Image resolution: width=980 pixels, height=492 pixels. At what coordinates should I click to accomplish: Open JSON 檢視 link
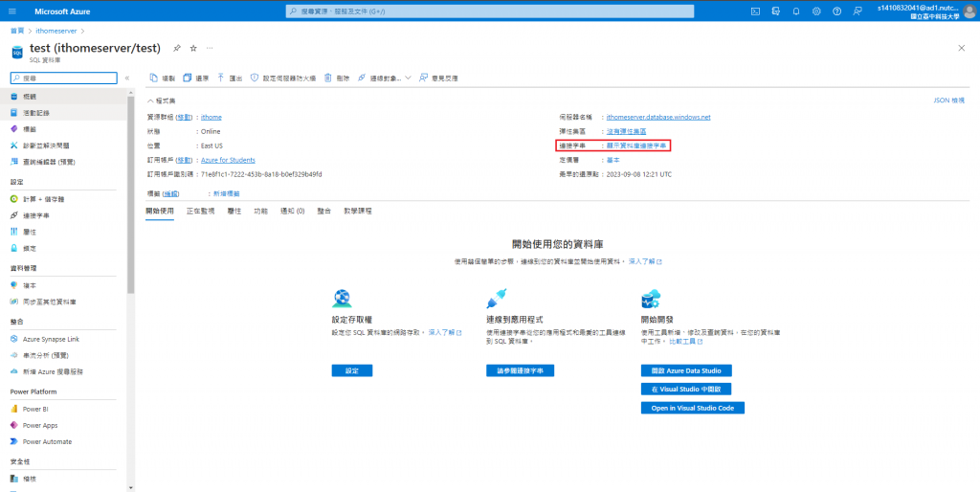click(x=948, y=100)
